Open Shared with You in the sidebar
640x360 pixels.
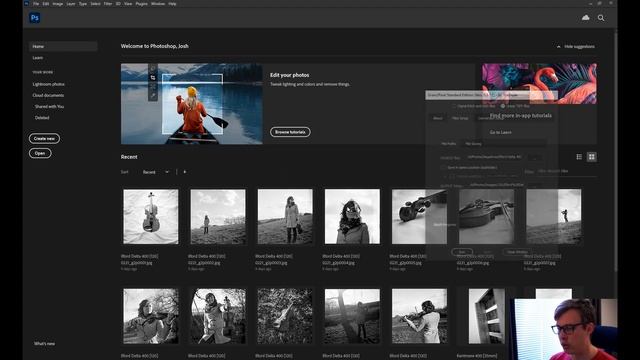point(49,107)
